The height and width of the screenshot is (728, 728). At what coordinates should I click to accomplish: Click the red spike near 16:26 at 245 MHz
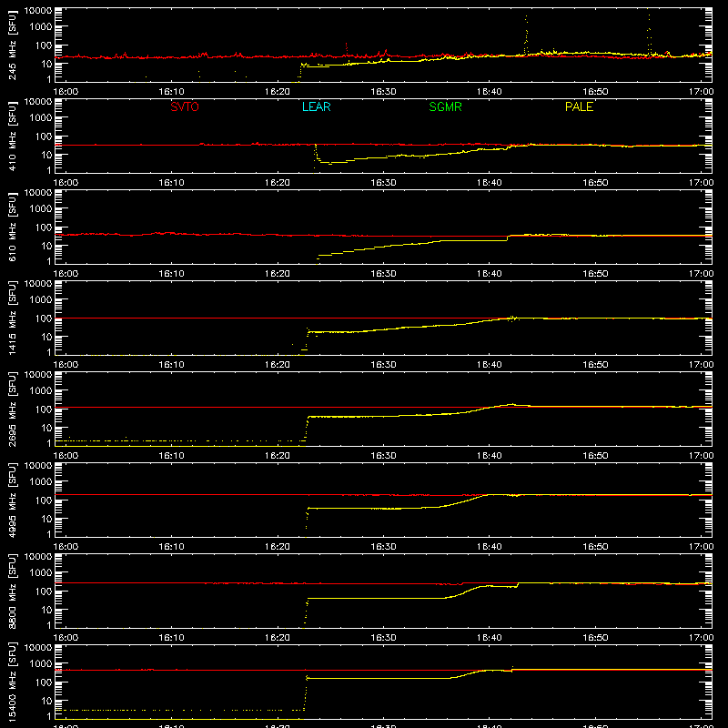[x=347, y=49]
